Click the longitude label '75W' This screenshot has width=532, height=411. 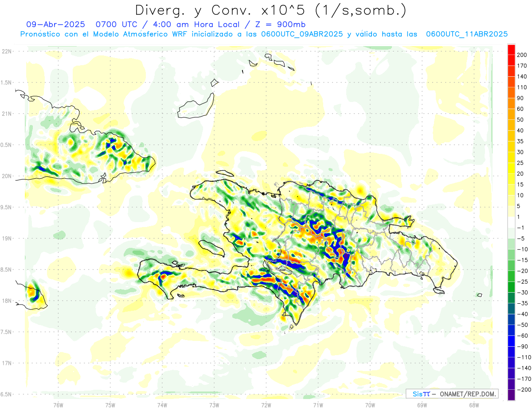point(110,405)
